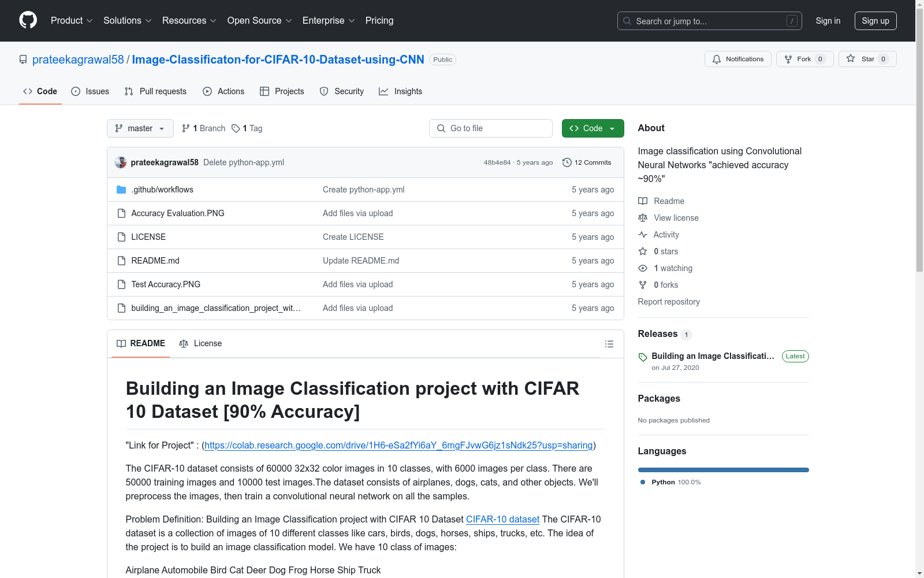This screenshot has width=924, height=578.
Task: Open the Issues tab
Action: click(x=90, y=91)
